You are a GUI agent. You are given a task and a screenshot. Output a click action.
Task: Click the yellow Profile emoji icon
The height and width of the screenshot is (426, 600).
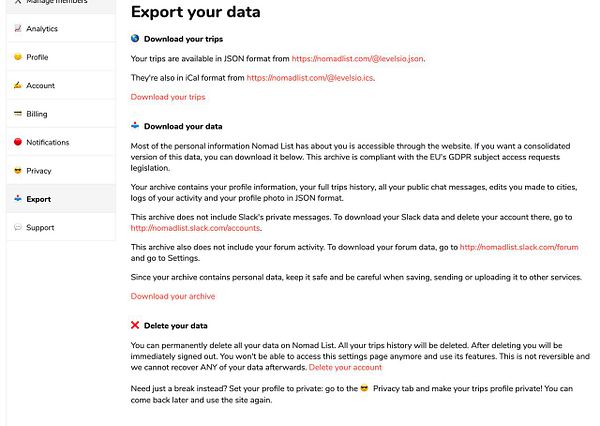coord(18,57)
